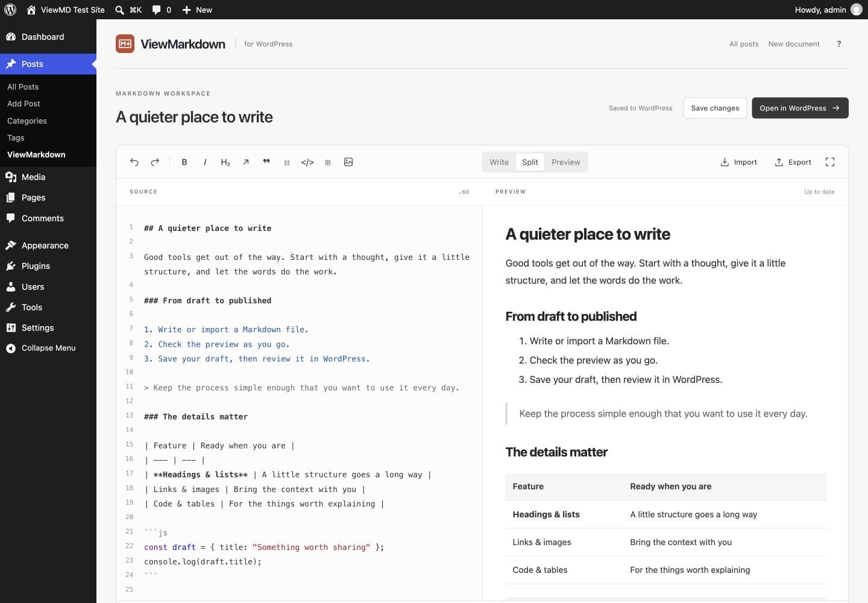Insert image from toolbar icon

tap(348, 162)
